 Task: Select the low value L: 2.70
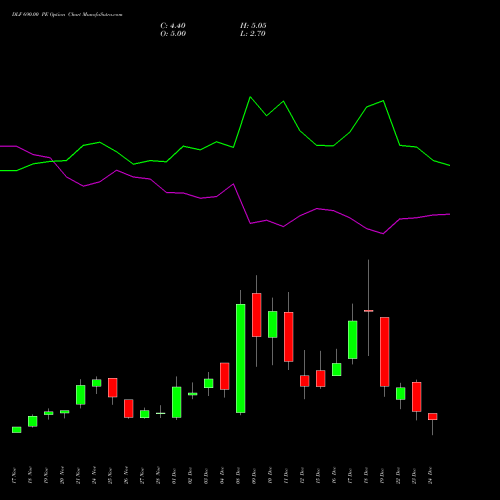click(x=253, y=34)
